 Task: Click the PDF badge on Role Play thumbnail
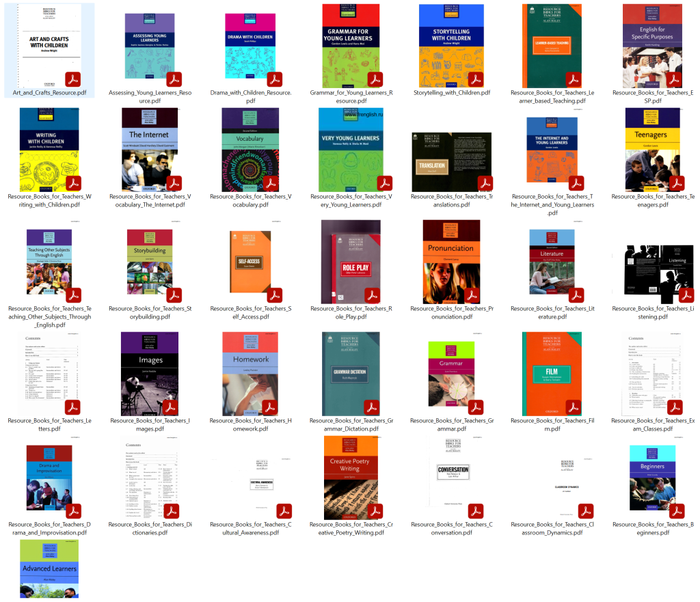coord(374,295)
